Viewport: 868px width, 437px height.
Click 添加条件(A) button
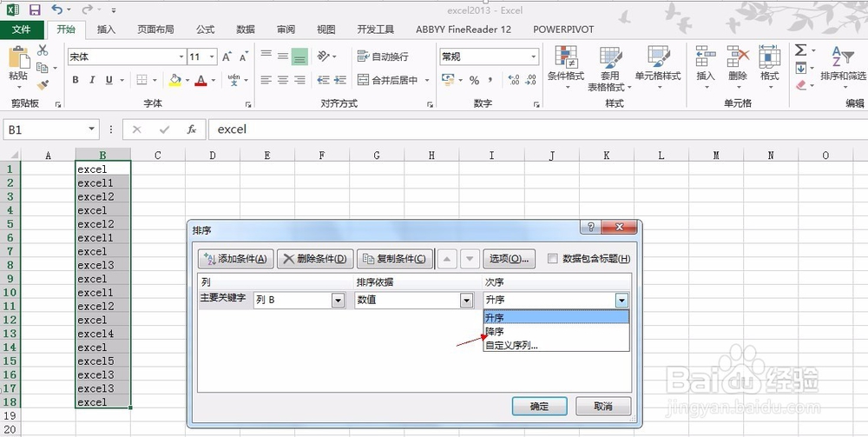click(236, 259)
